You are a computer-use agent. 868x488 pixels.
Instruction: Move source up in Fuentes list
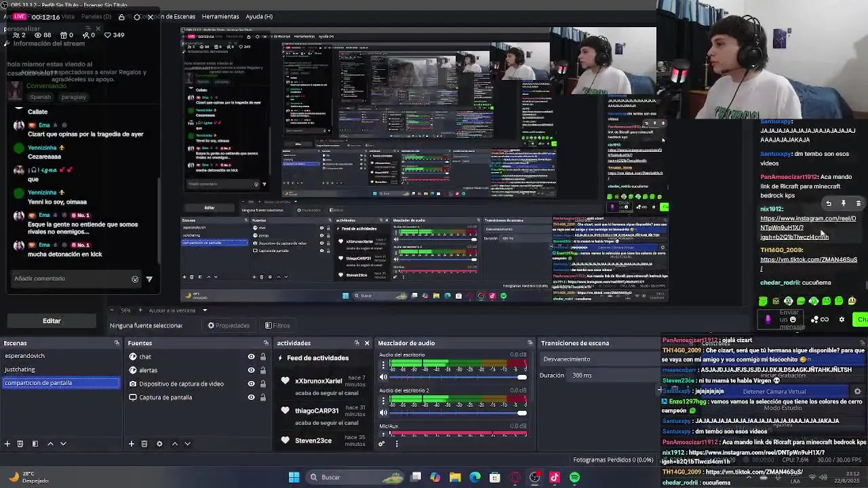tap(174, 444)
